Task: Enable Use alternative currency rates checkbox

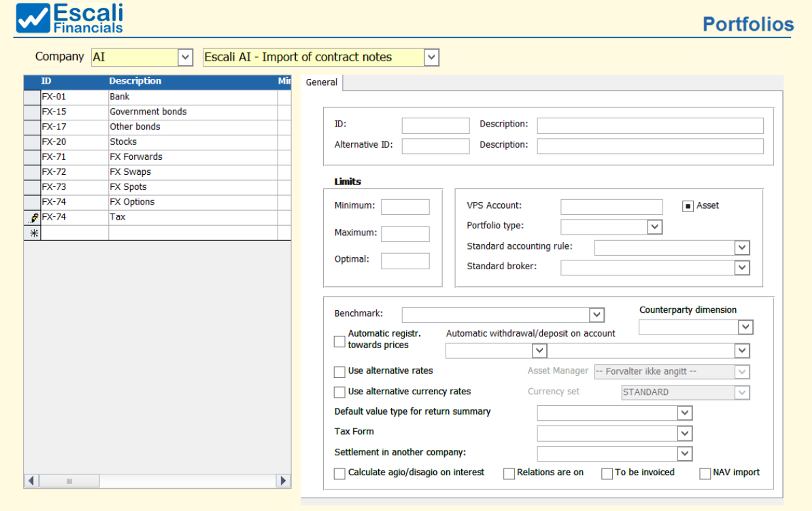Action: pos(339,392)
